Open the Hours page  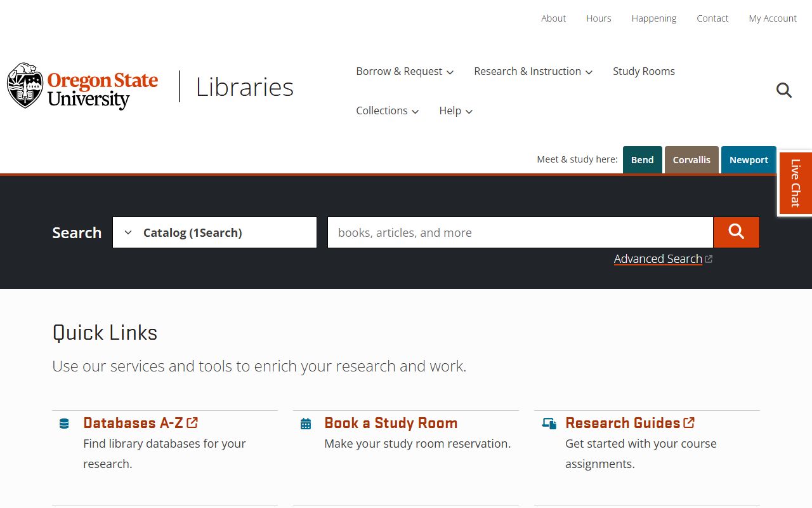click(x=599, y=18)
